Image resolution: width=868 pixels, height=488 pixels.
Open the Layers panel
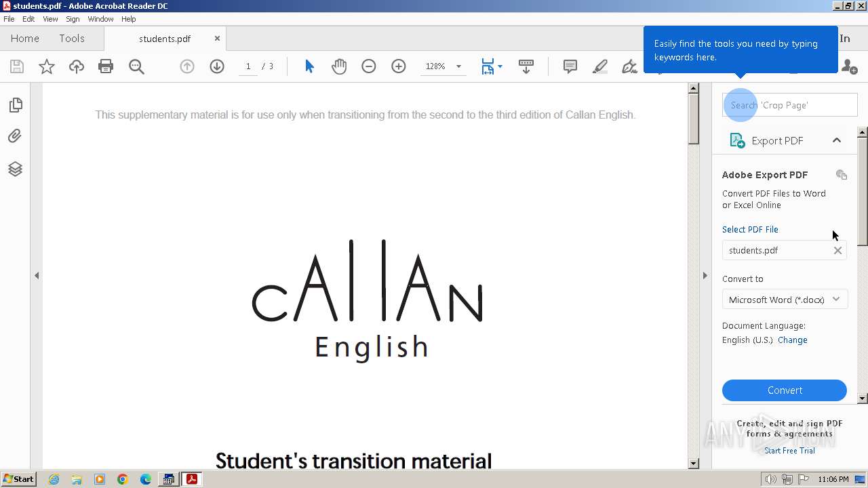pyautogui.click(x=15, y=169)
